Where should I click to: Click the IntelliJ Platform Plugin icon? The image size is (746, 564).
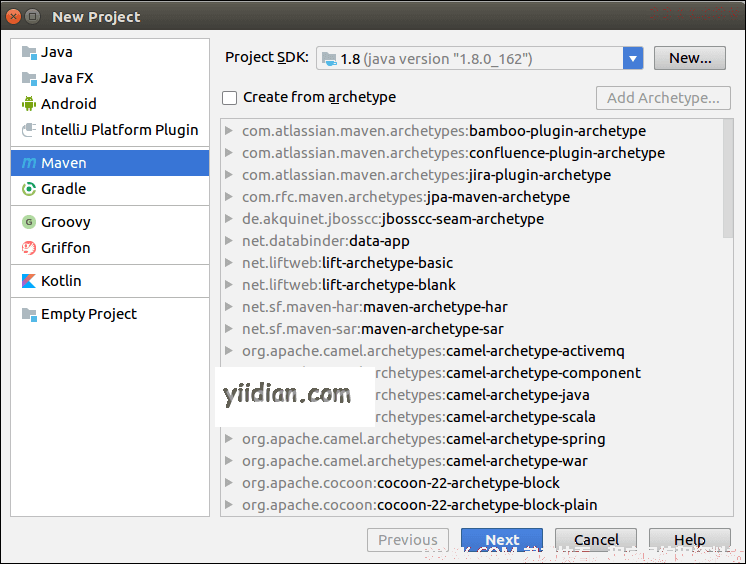pyautogui.click(x=29, y=129)
